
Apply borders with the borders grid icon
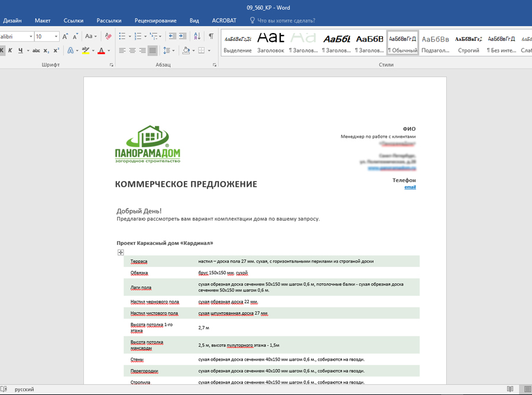(202, 51)
